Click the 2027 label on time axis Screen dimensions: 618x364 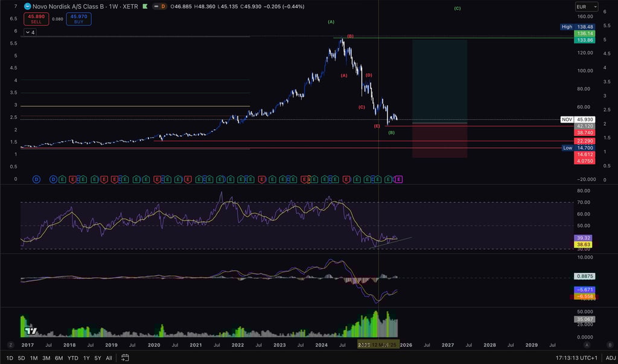pyautogui.click(x=448, y=345)
